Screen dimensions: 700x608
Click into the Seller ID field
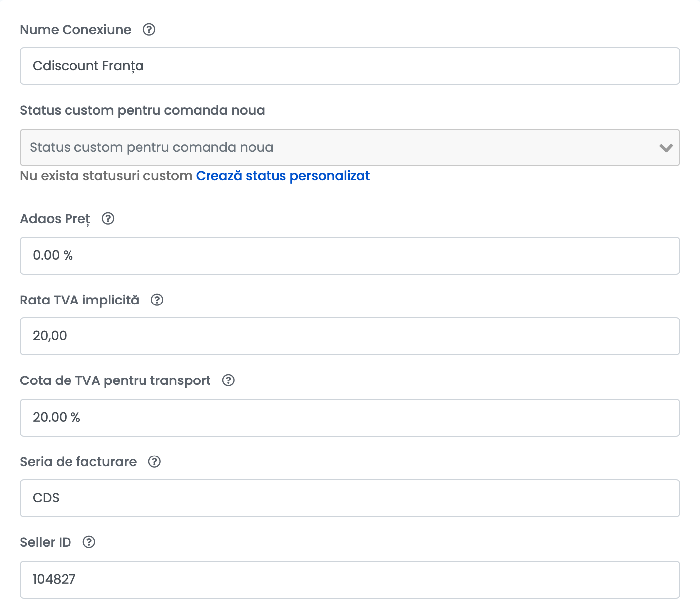pyautogui.click(x=350, y=580)
